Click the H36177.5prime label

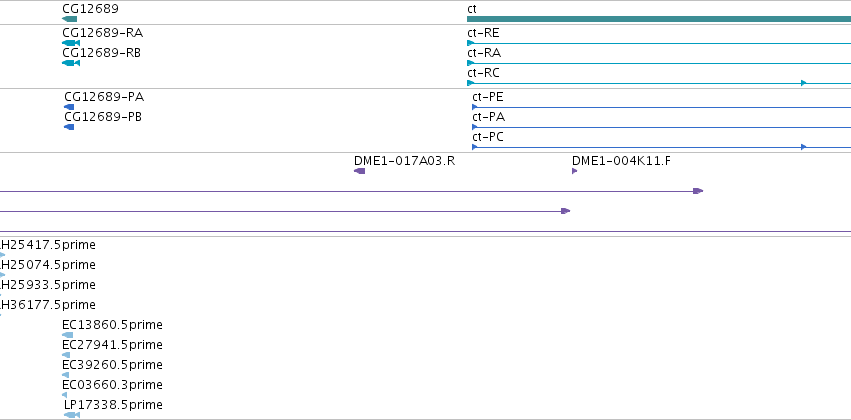48,304
